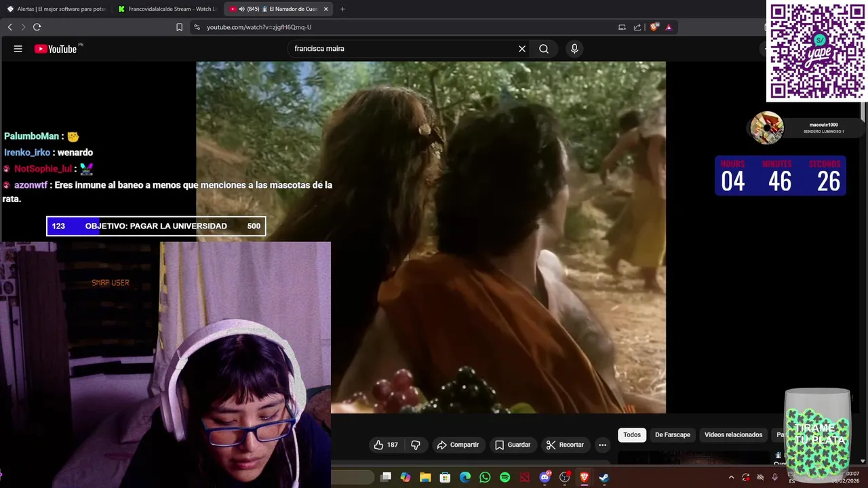
Task: Select the Todos chip
Action: pyautogui.click(x=632, y=434)
